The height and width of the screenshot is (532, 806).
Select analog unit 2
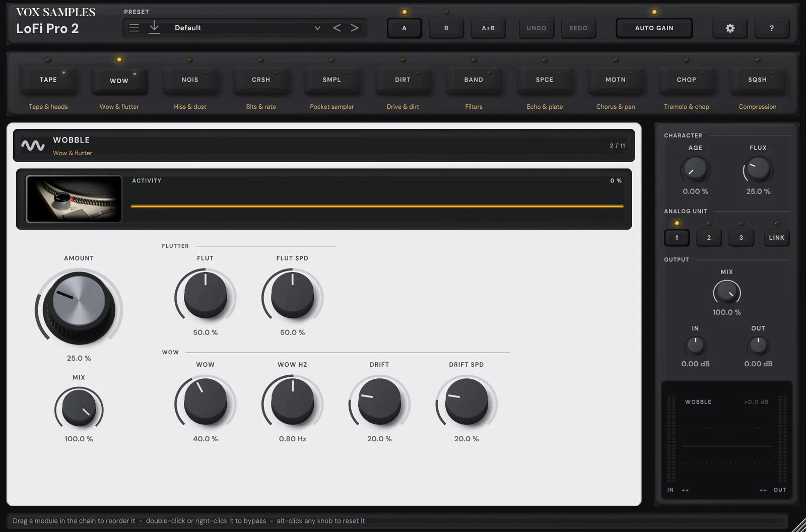[x=709, y=238]
